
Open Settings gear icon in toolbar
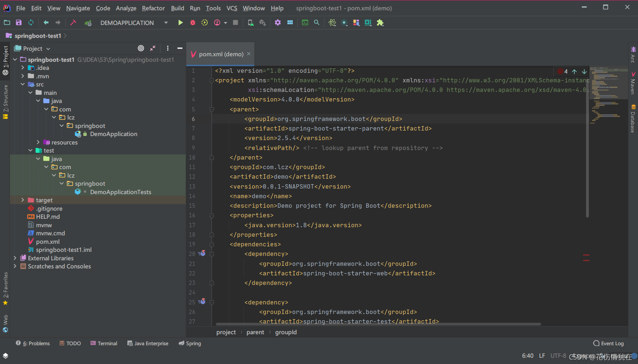[278, 23]
